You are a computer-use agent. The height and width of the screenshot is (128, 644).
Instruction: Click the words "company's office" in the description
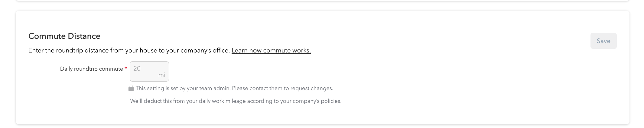[205, 50]
